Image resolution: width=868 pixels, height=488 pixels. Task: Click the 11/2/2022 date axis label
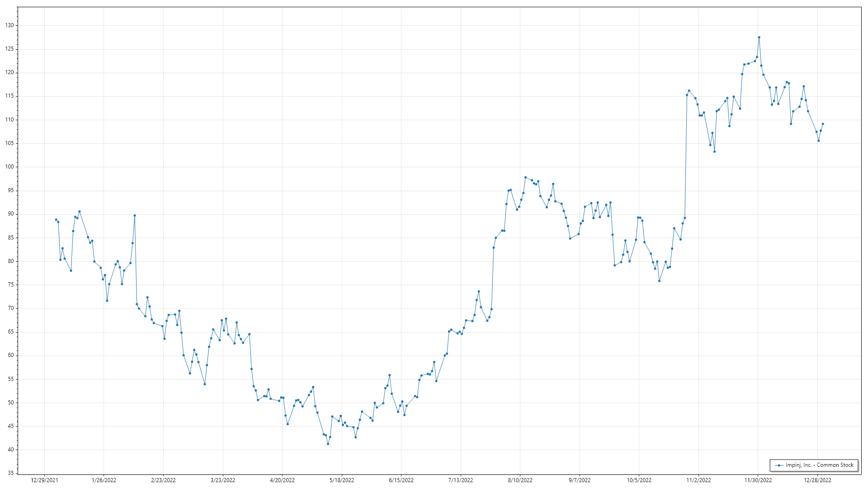(698, 480)
